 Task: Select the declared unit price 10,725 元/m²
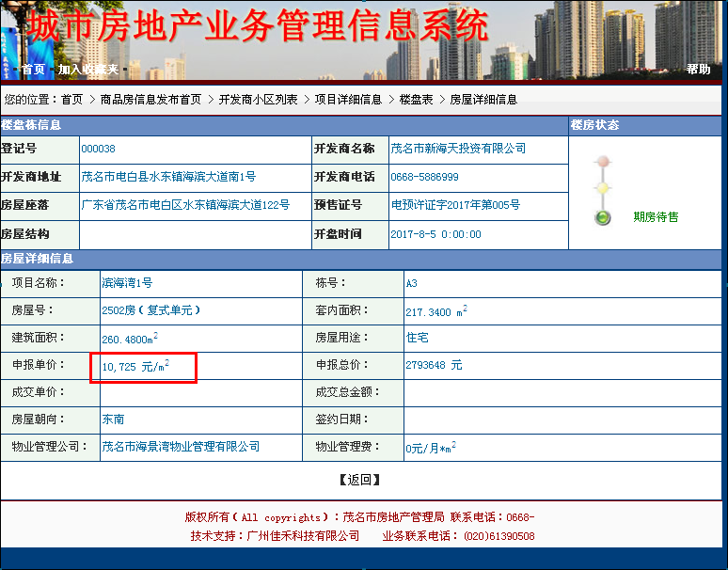(135, 365)
